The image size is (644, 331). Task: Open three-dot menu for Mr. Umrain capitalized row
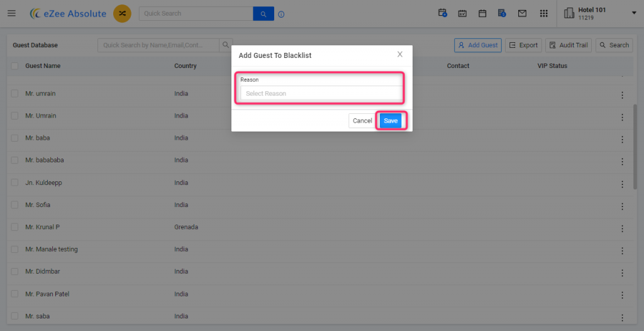click(x=622, y=117)
